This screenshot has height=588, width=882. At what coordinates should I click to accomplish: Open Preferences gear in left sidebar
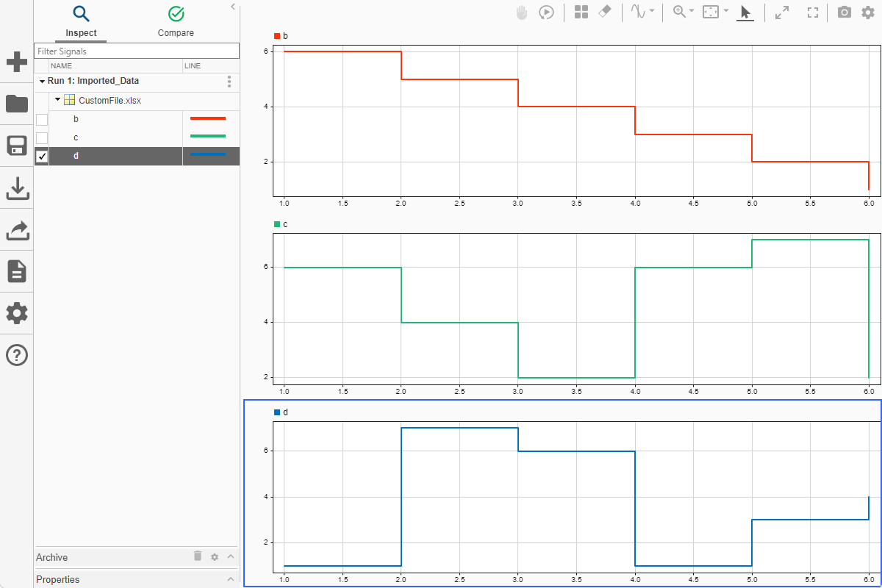[17, 314]
